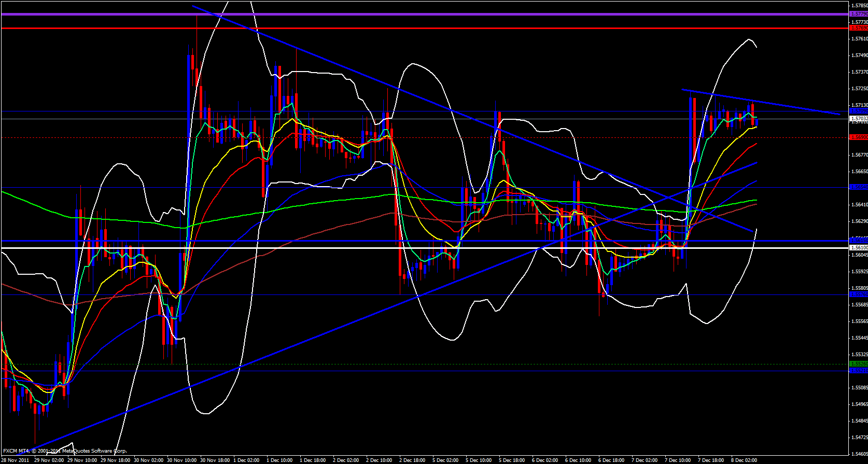This screenshot has height=464, width=868.
Task: Select the blue 1.5576 price label
Action: 859,294
